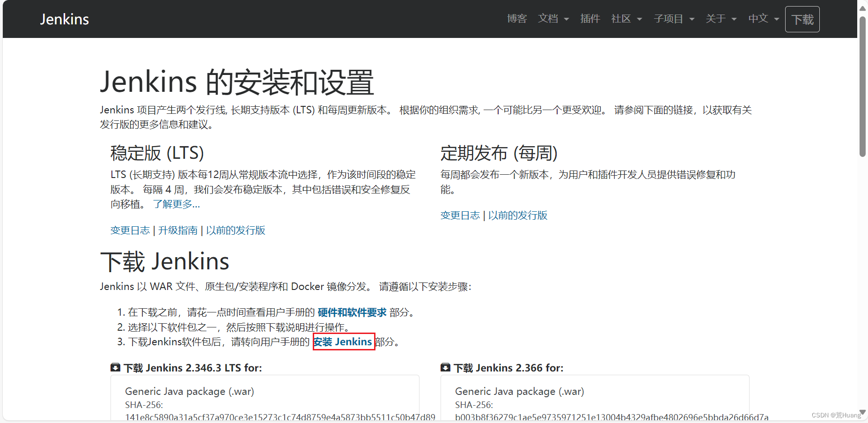Viewport: 868px width, 423px height.
Task: Click the scrollbar down arrow
Action: (x=862, y=413)
